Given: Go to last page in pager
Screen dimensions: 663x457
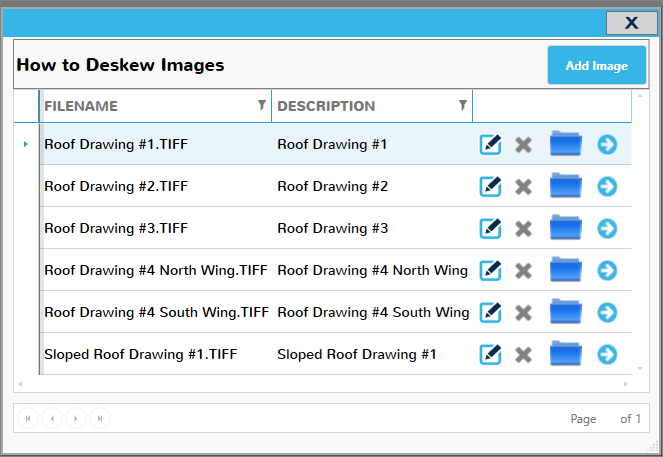Looking at the screenshot, I should point(100,418).
